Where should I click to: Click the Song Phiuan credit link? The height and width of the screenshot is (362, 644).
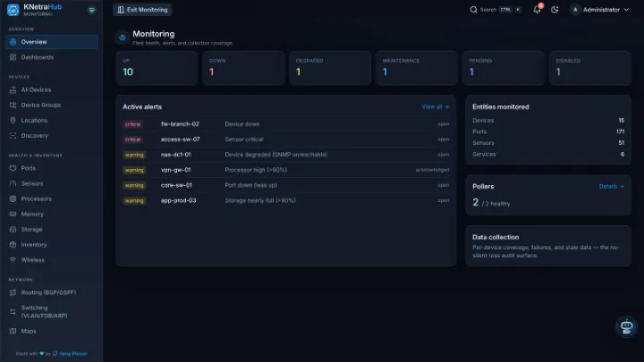coord(70,354)
